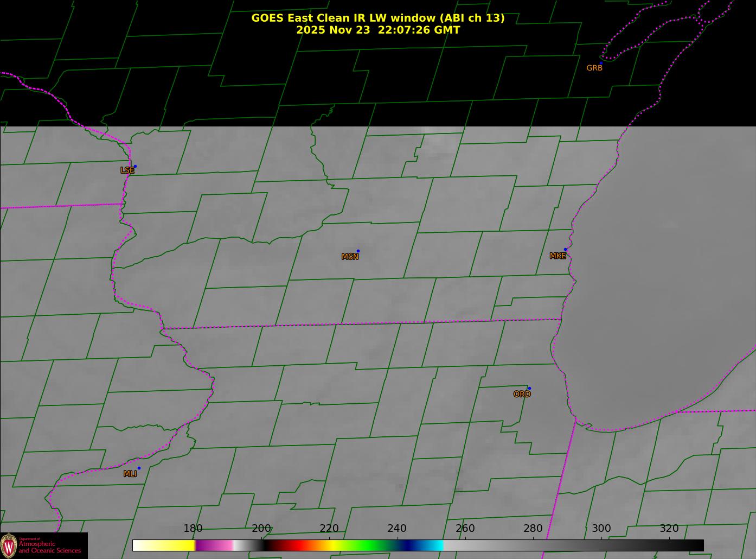Click the 280 colorbar tick label

tap(533, 529)
